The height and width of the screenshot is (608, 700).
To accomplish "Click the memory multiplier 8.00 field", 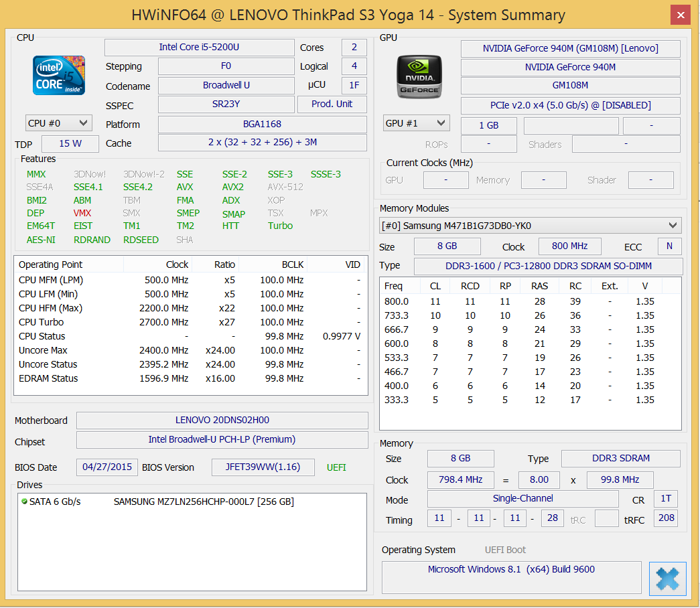I will pyautogui.click(x=539, y=480).
